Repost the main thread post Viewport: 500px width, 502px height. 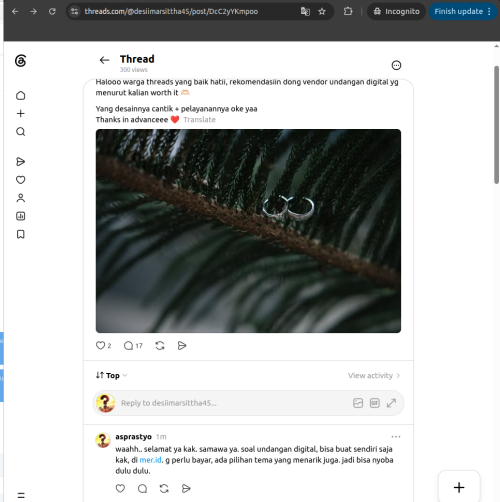160,346
